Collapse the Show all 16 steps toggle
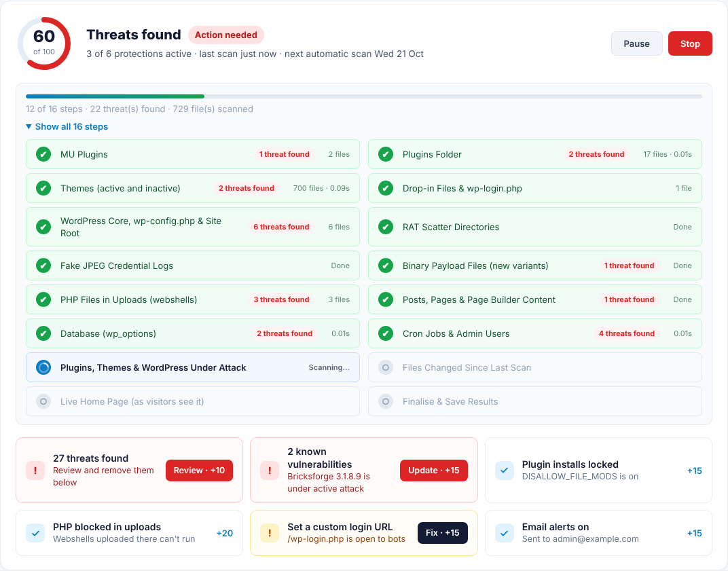 [x=67, y=127]
